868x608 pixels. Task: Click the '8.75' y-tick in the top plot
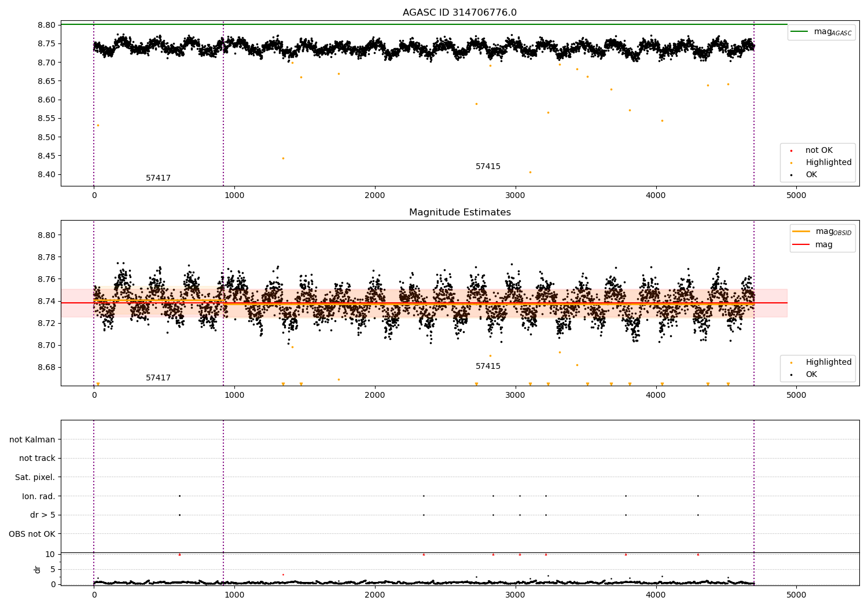pos(47,44)
